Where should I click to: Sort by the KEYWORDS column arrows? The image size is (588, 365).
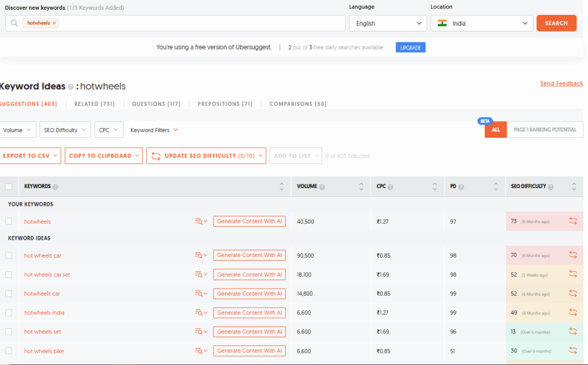[281, 187]
